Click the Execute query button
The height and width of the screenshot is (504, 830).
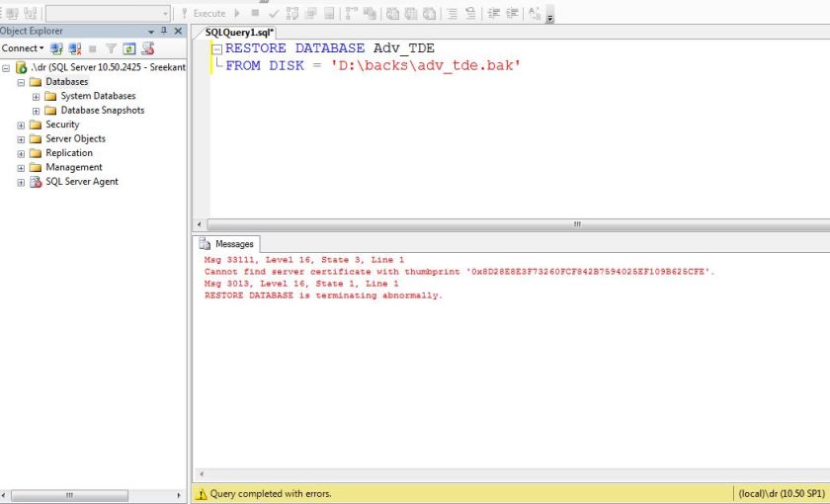click(x=205, y=14)
